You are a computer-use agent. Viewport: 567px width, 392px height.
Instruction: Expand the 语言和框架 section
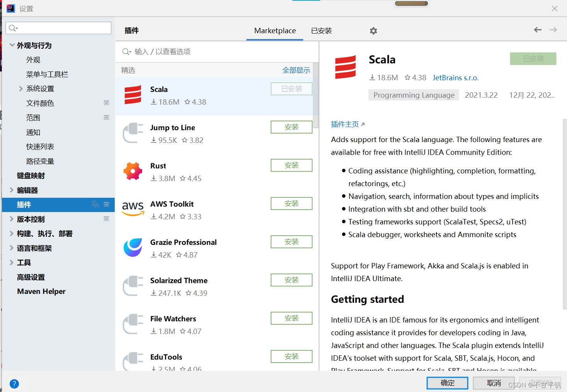point(12,248)
